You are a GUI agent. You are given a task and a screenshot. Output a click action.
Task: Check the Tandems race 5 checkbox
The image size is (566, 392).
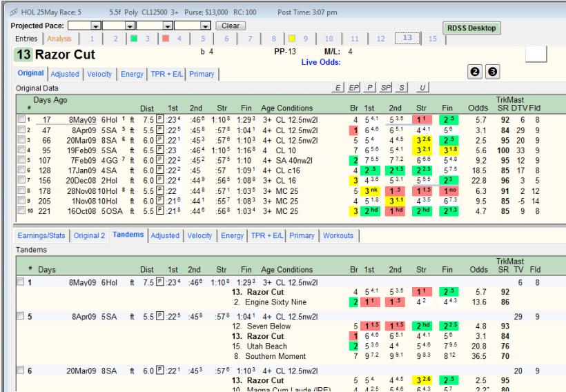pyautogui.click(x=21, y=316)
